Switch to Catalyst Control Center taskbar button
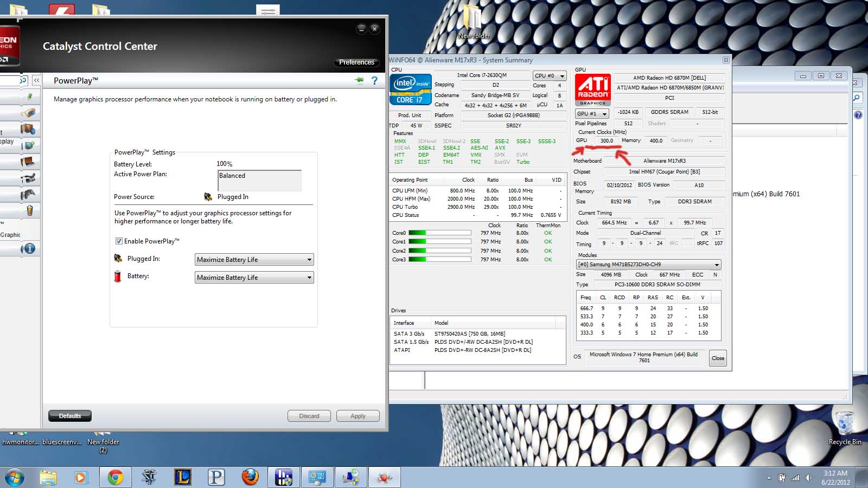The height and width of the screenshot is (488, 868). [385, 477]
